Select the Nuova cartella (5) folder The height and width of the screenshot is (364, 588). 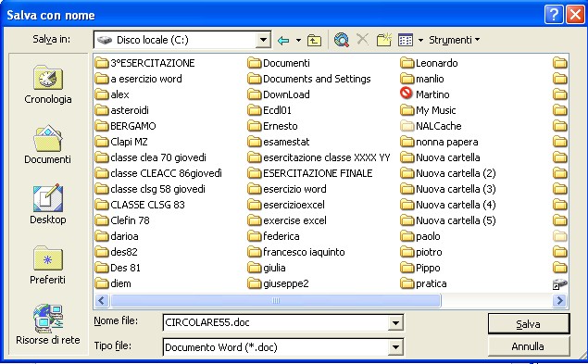[x=448, y=220]
